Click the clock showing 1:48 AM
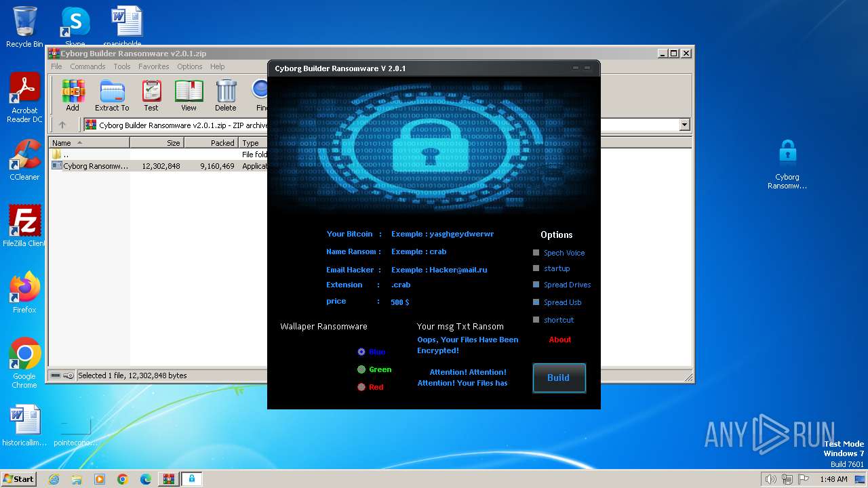Image resolution: width=868 pixels, height=488 pixels. pyautogui.click(x=833, y=479)
